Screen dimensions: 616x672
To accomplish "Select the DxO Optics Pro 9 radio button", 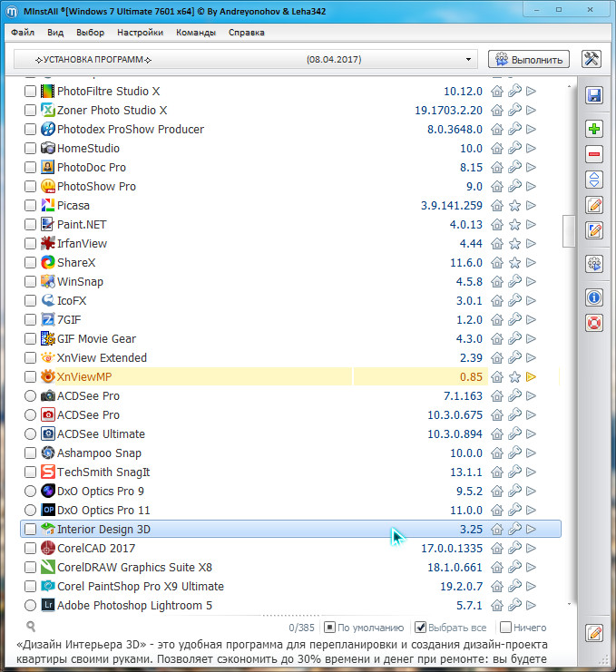I will pos(30,491).
